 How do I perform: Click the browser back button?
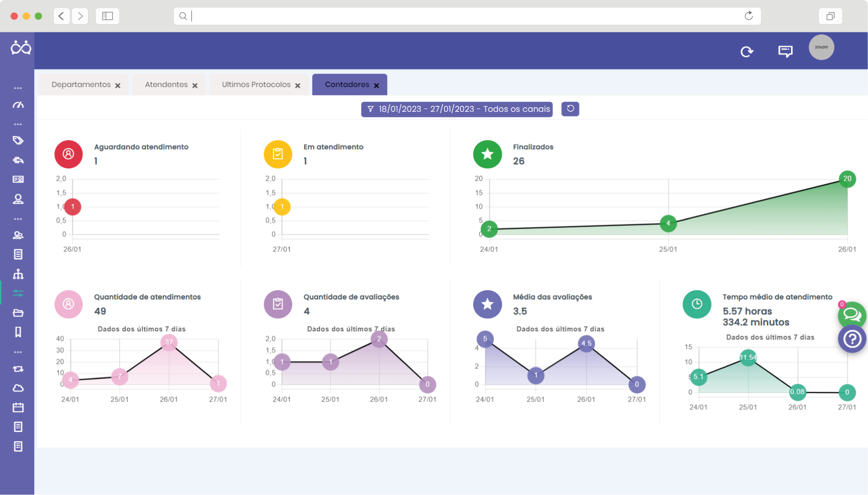tap(62, 16)
